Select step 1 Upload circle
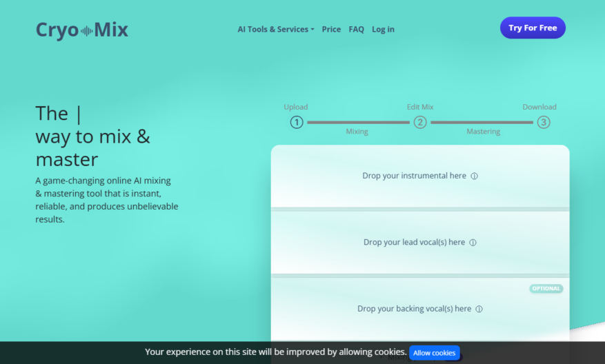Viewport: 605px width, 364px height. 297,123
